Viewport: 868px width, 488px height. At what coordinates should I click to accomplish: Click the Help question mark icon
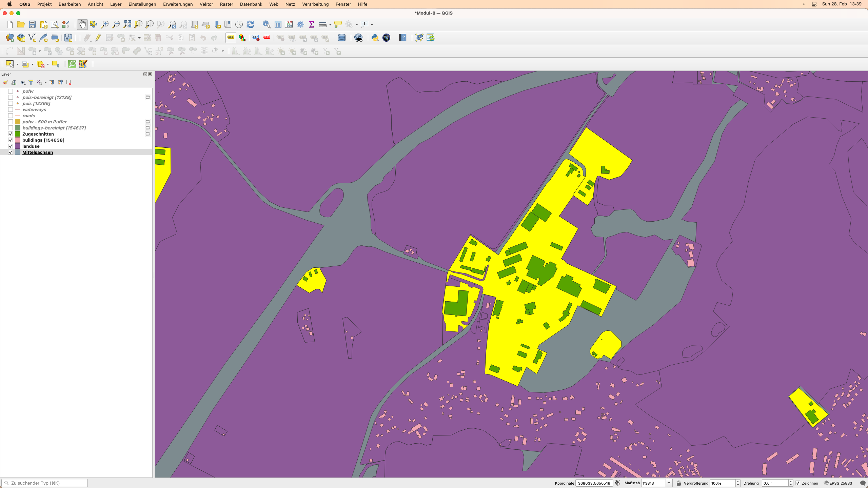pyautogui.click(x=403, y=38)
